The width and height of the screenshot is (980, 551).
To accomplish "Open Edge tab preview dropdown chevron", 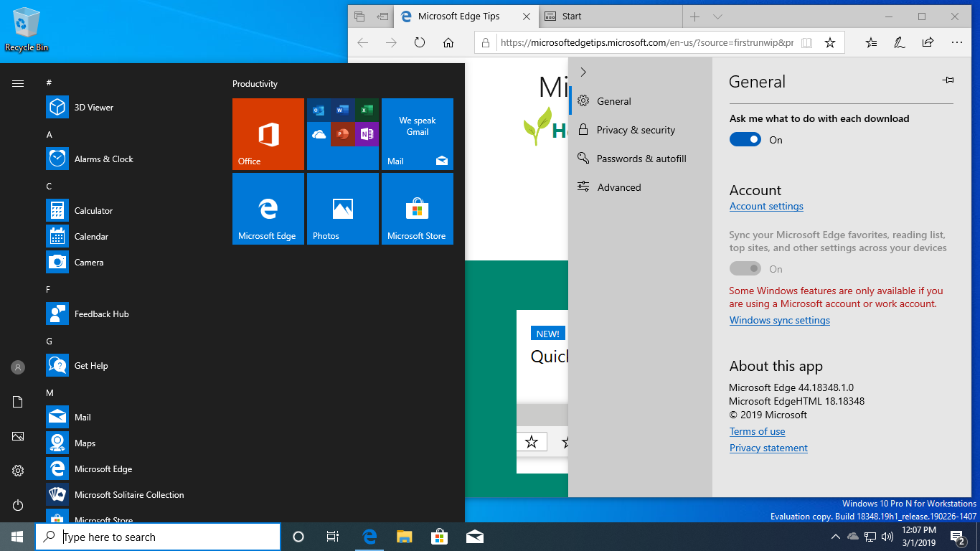I will pos(717,17).
